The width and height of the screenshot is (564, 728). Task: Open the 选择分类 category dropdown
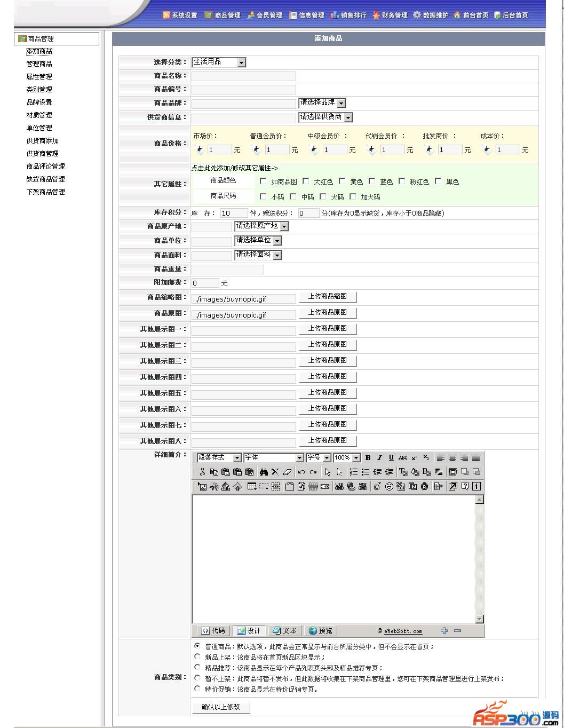[241, 62]
